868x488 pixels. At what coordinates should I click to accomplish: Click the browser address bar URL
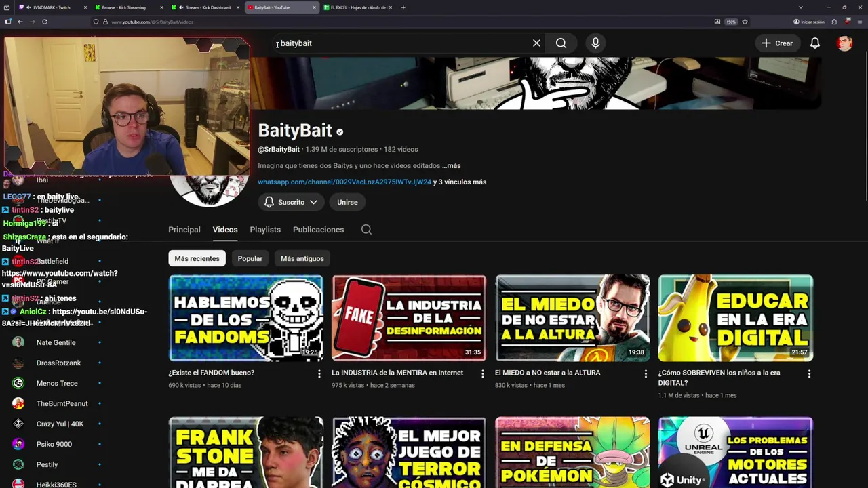coord(152,22)
